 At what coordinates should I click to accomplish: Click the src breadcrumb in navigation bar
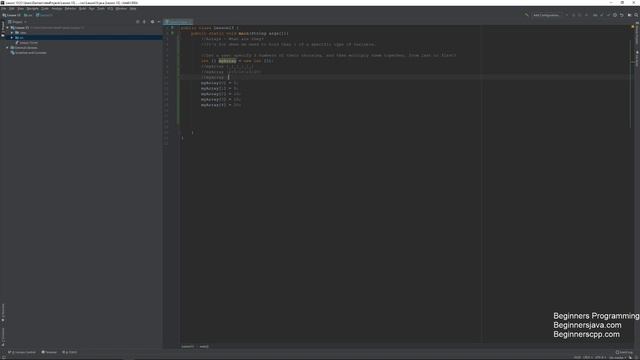tap(28, 15)
